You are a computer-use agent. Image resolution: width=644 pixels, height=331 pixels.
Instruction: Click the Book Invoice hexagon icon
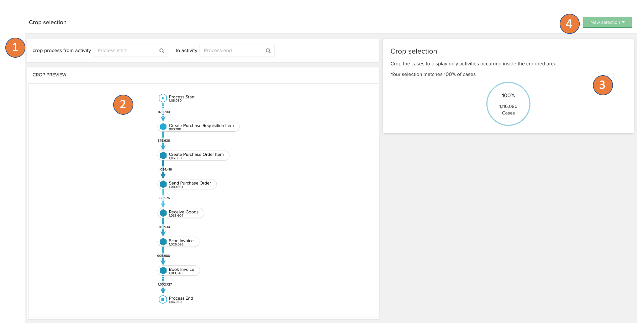[163, 271]
